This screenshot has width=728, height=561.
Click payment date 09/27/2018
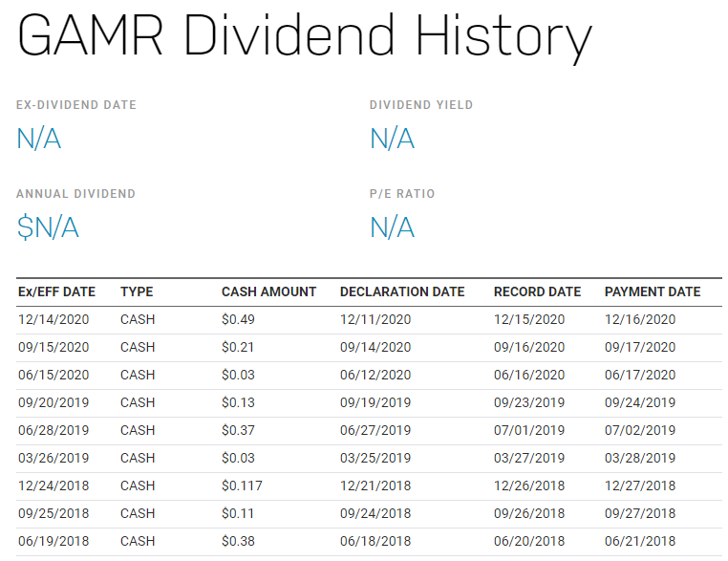640,513
